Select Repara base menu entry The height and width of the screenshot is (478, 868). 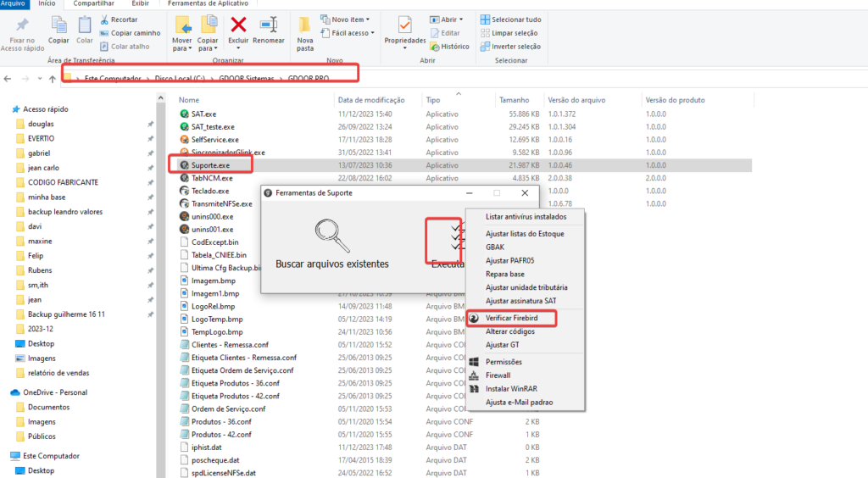[504, 275]
